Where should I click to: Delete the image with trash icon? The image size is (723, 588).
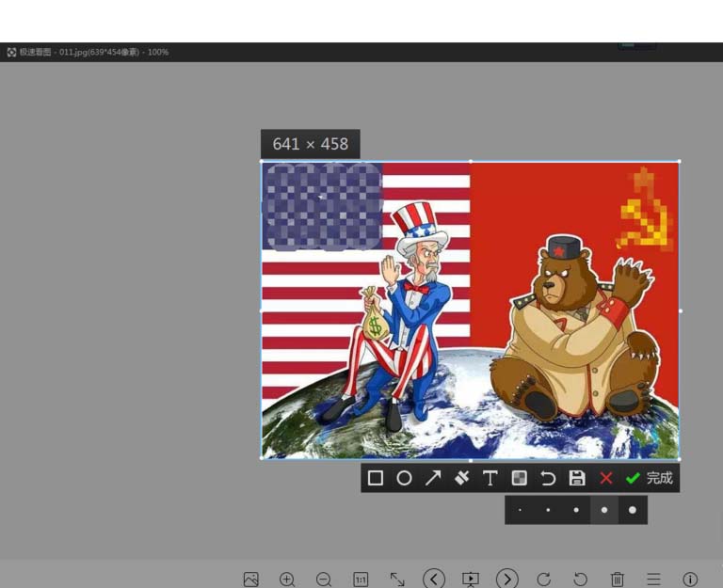coord(617,580)
